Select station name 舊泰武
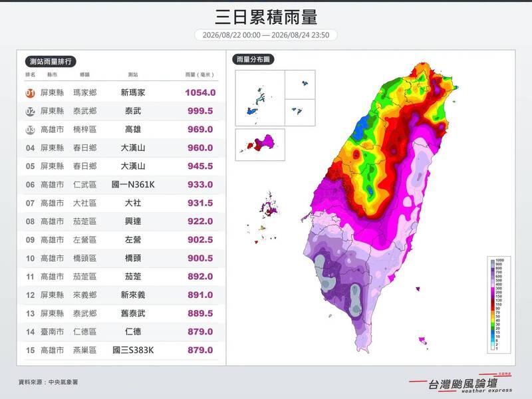The height and width of the screenshot is (399, 532). coord(132,313)
